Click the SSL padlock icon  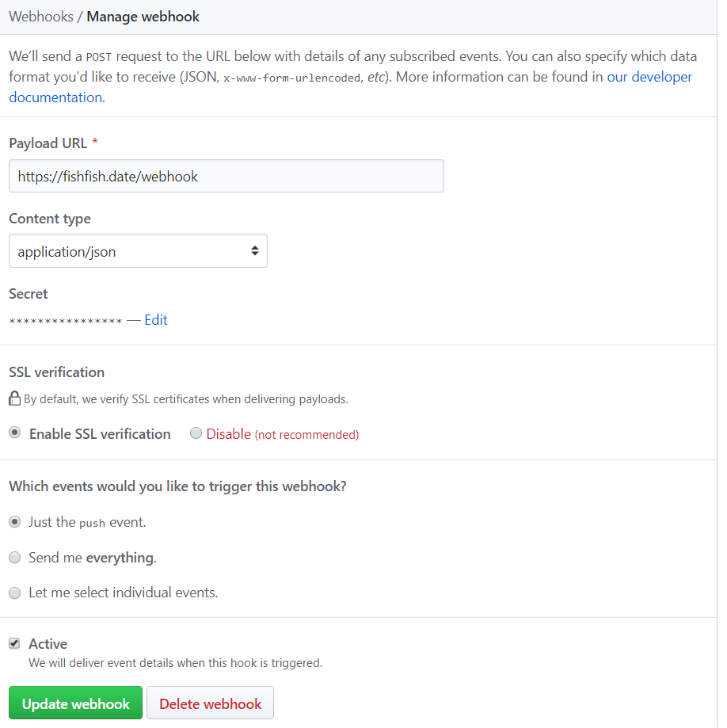[14, 398]
